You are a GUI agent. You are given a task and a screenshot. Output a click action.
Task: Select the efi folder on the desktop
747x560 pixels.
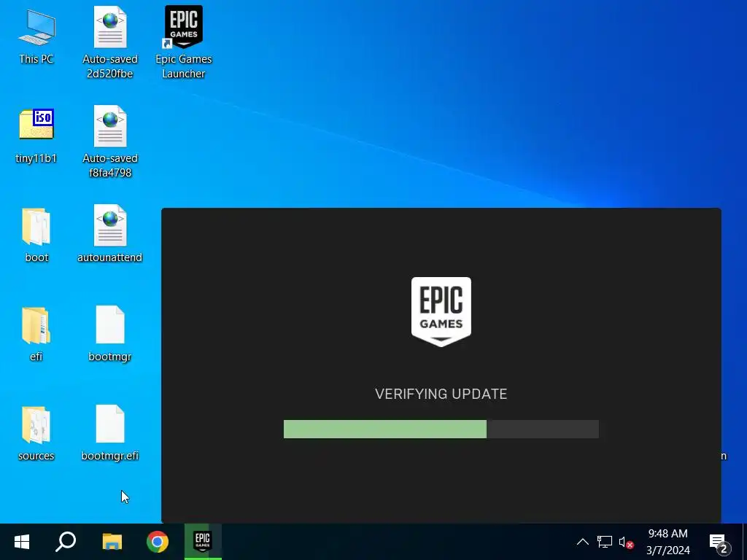(36, 334)
